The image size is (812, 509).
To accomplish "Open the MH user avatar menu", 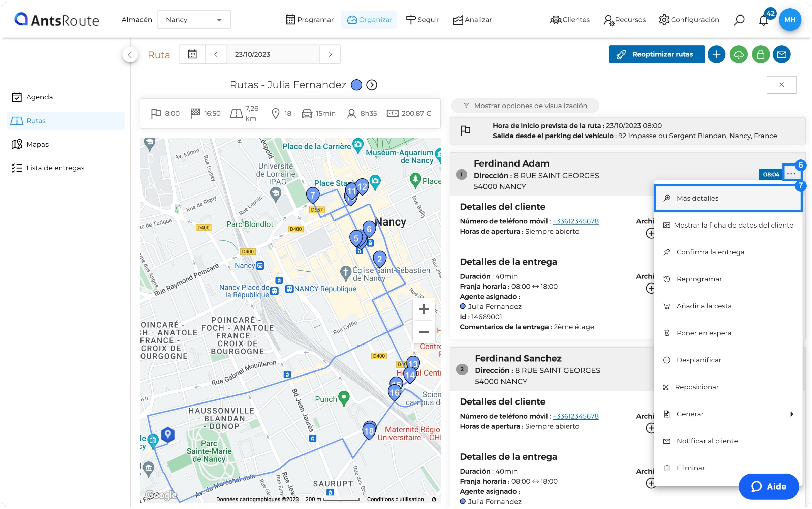I will (x=789, y=20).
